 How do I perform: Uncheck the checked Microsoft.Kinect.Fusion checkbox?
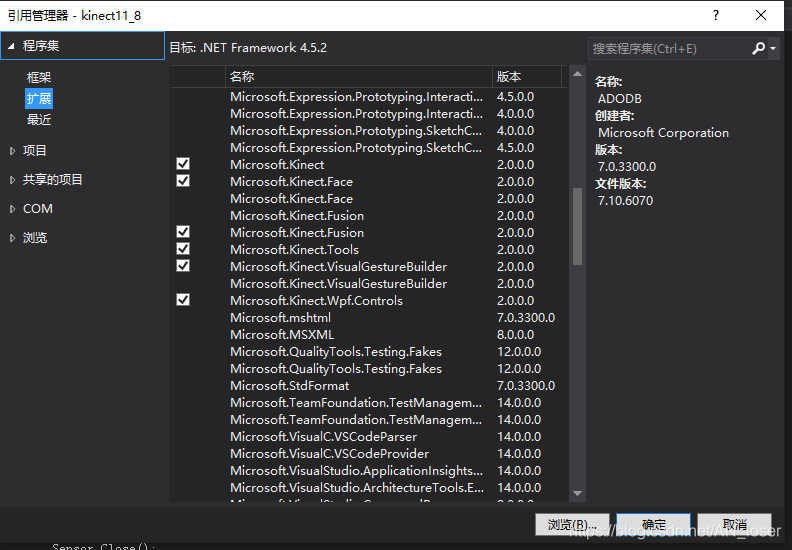[183, 232]
